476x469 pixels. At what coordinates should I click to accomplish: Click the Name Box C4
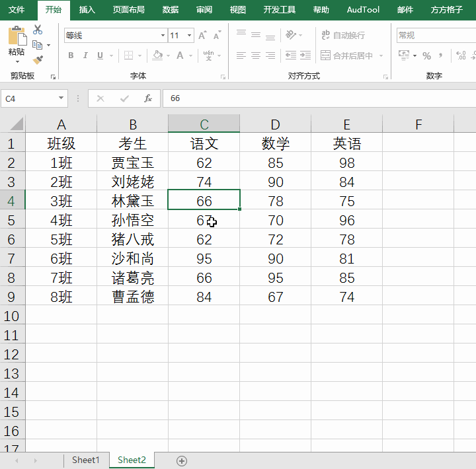tap(30, 98)
